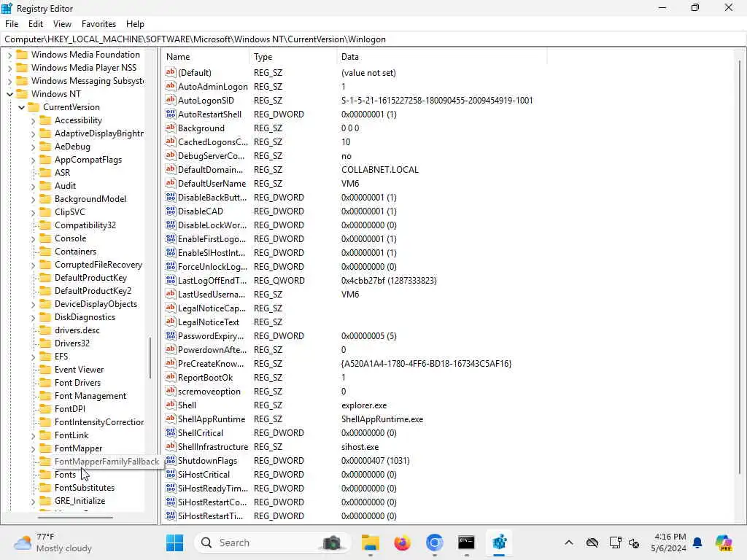
Task: Open Copilot preview from the taskbar
Action: 724,542
